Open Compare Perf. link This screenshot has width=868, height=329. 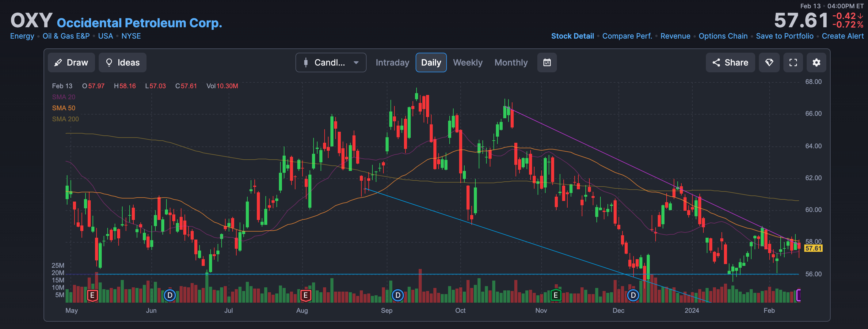[x=627, y=36]
